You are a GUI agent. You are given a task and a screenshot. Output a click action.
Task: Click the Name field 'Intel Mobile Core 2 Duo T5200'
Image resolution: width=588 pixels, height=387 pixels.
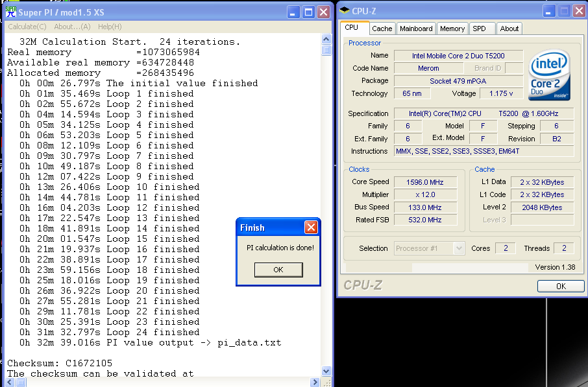pos(458,56)
